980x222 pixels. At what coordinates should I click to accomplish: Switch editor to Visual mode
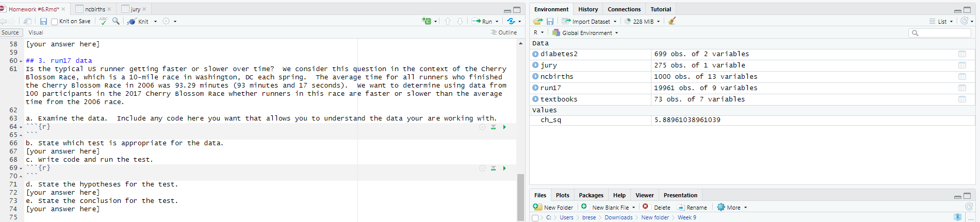(x=36, y=32)
